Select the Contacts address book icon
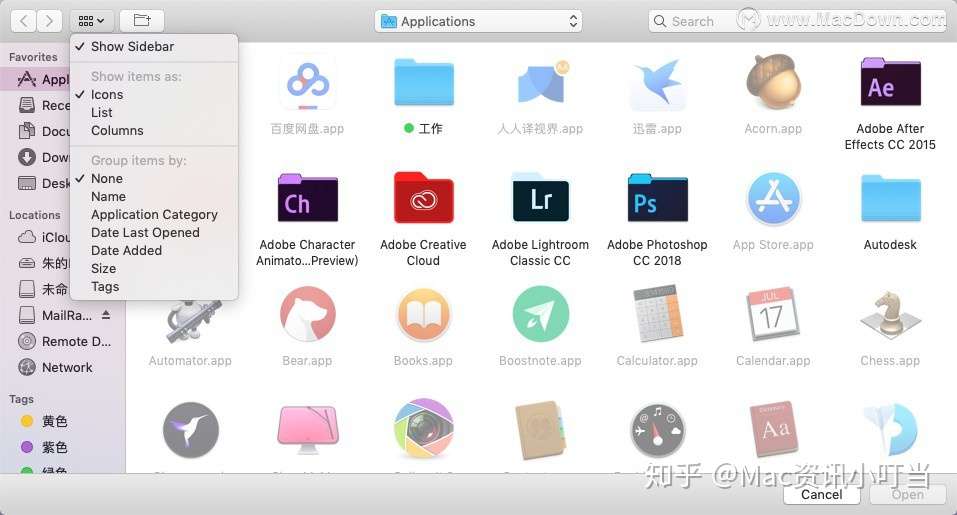This screenshot has height=515, width=957. pos(541,430)
